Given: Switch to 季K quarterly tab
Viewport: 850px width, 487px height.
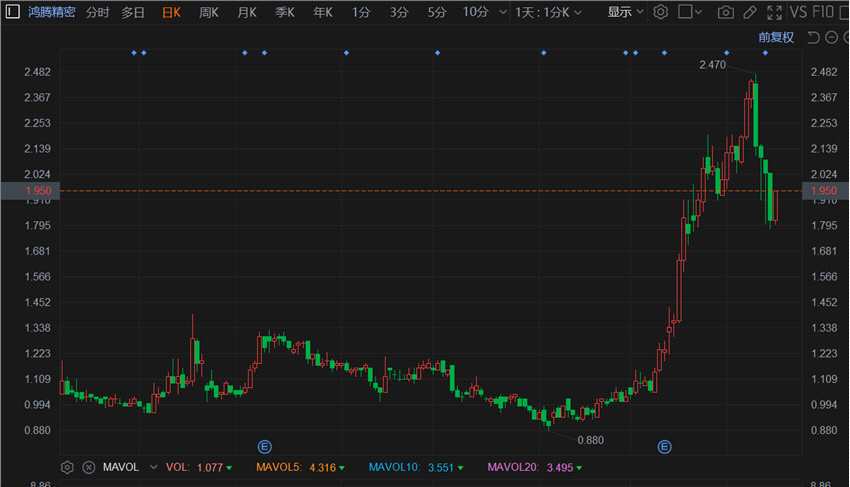Looking at the screenshot, I should pos(285,12).
